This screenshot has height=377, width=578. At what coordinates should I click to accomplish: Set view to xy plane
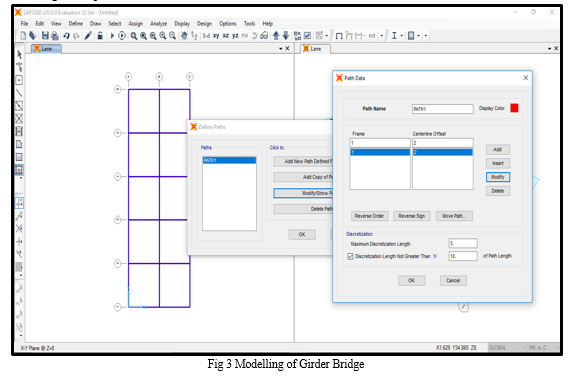[x=216, y=36]
